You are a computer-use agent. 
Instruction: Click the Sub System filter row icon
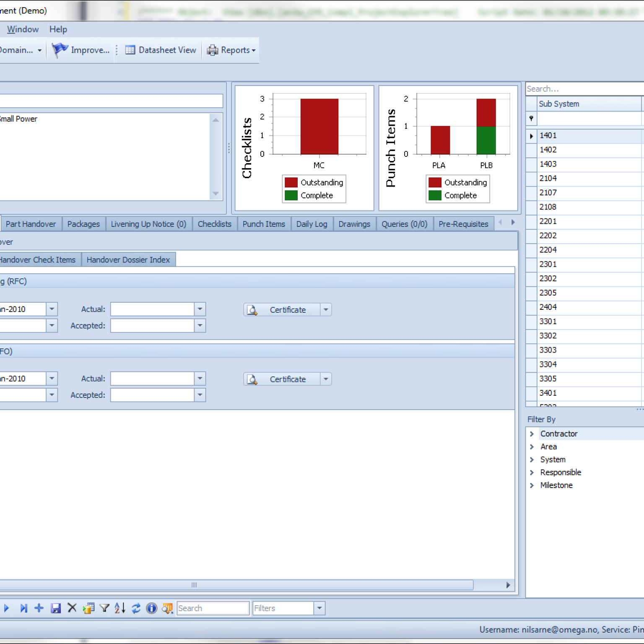(x=532, y=119)
